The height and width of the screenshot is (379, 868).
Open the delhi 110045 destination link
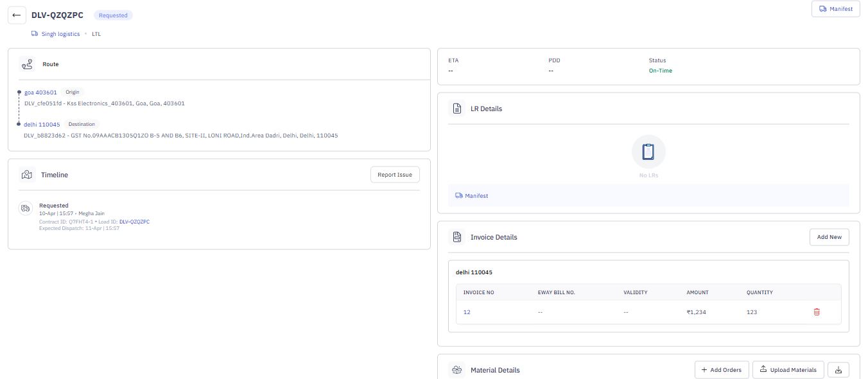pyautogui.click(x=42, y=125)
